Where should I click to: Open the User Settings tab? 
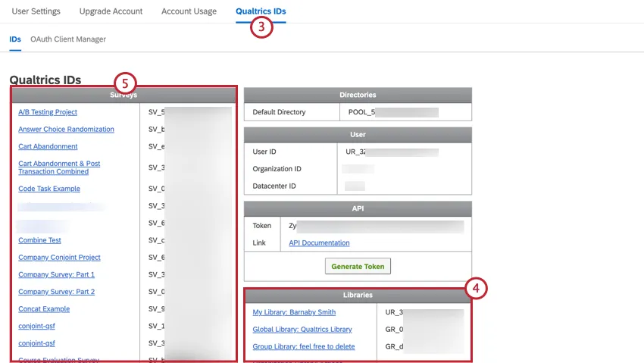tap(36, 11)
